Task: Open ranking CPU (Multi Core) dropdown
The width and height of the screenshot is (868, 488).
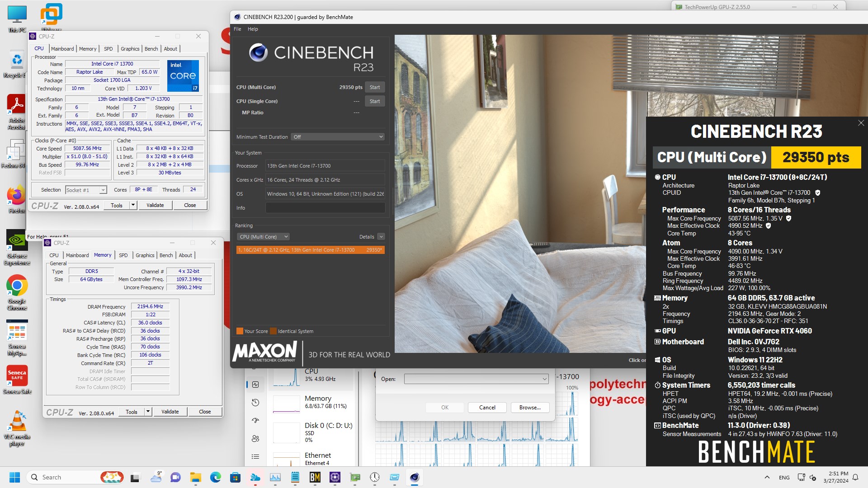Action: tap(263, 237)
